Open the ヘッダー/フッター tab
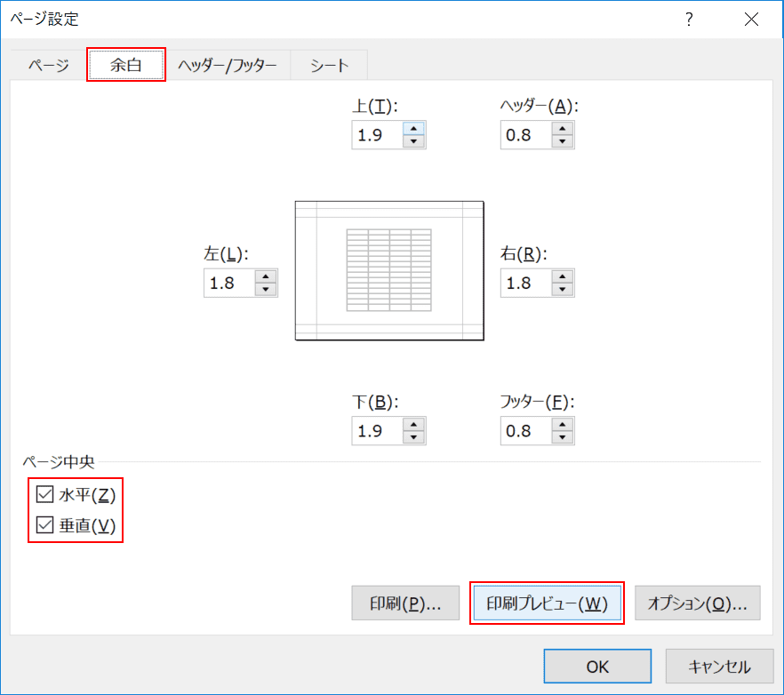 pyautogui.click(x=227, y=65)
